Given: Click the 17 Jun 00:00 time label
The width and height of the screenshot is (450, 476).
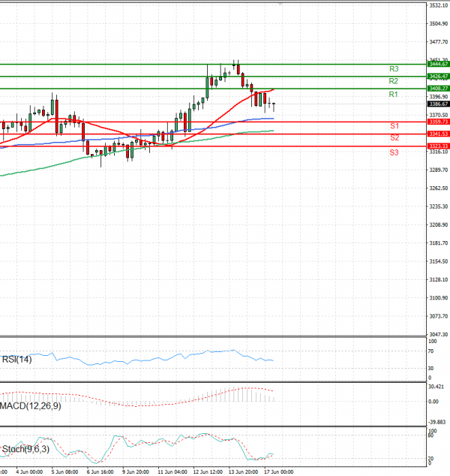Looking at the screenshot, I should [279, 472].
